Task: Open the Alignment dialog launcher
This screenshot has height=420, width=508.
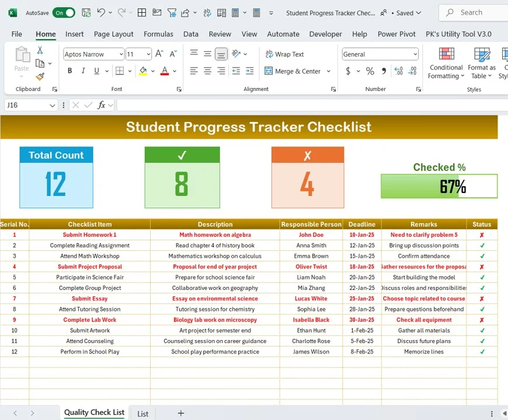Action: pyautogui.click(x=333, y=89)
